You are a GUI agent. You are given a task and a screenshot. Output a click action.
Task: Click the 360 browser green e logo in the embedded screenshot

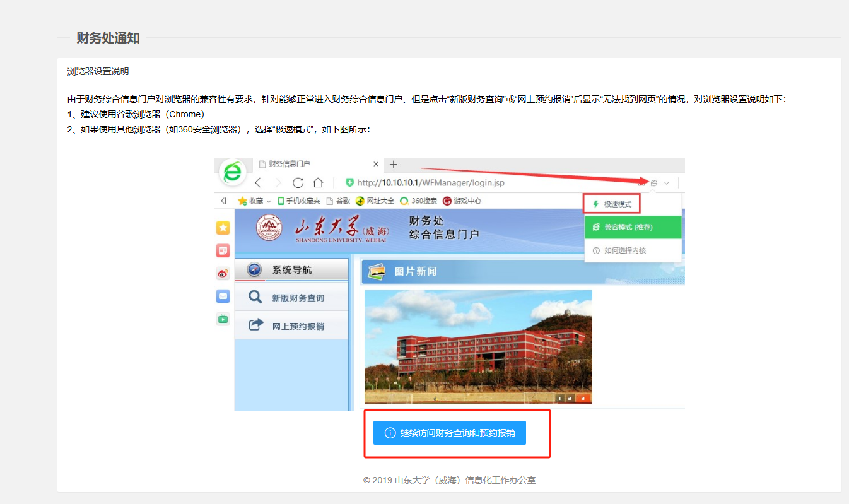tap(233, 172)
